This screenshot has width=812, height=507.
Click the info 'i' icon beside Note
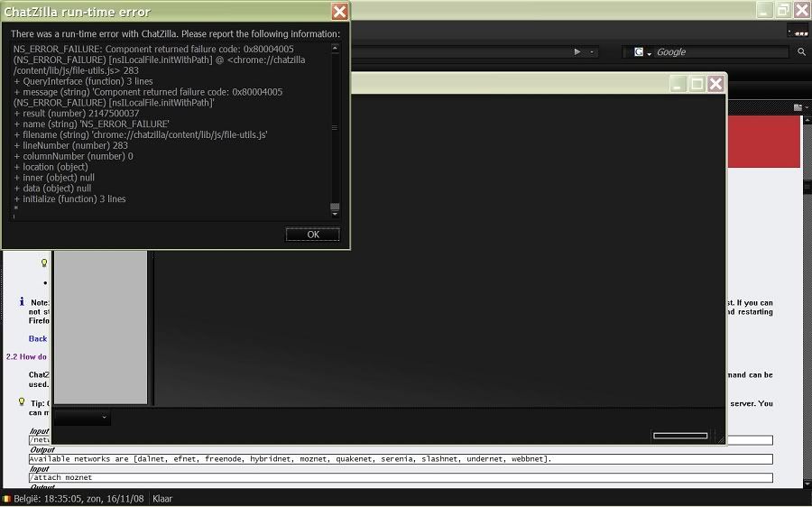coord(22,301)
